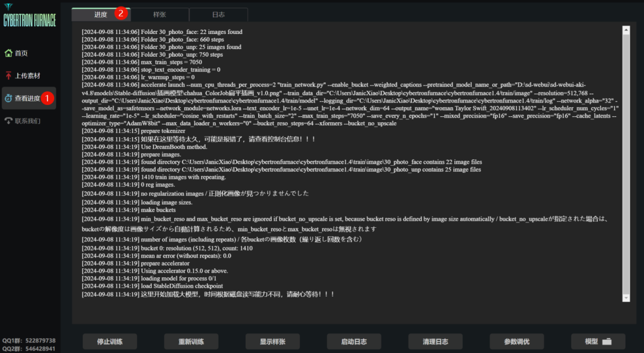Click log line 'lr_warmup_steps = 0'
Screen dimensions: 644x353
138,78
